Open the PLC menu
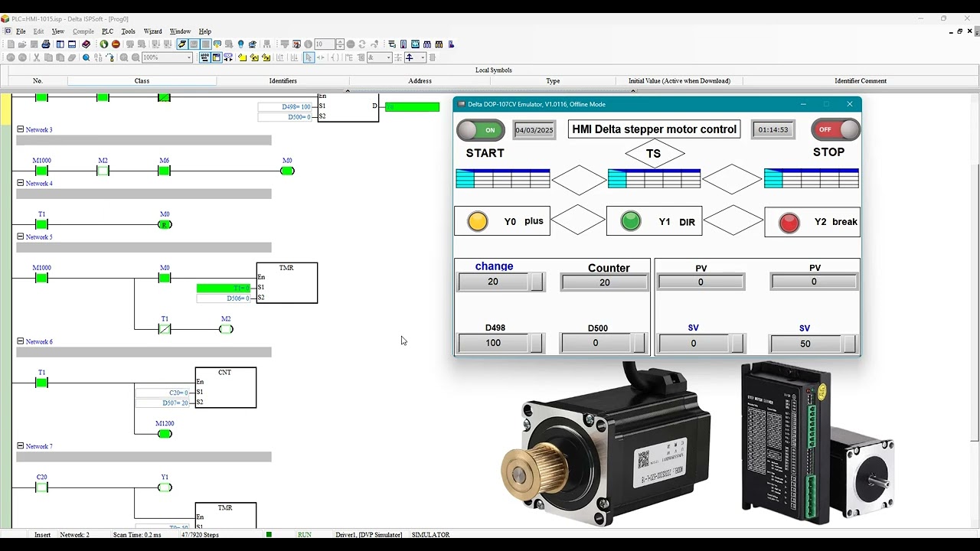The height and width of the screenshot is (551, 980). tap(107, 31)
